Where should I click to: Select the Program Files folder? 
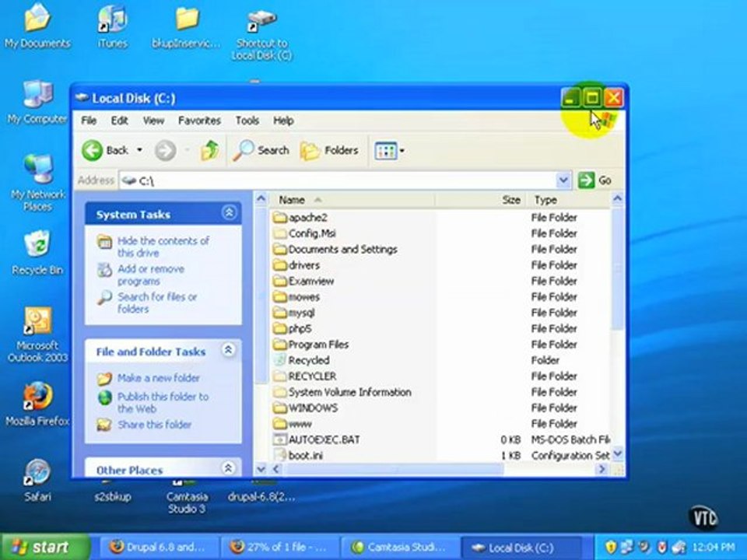coord(310,345)
